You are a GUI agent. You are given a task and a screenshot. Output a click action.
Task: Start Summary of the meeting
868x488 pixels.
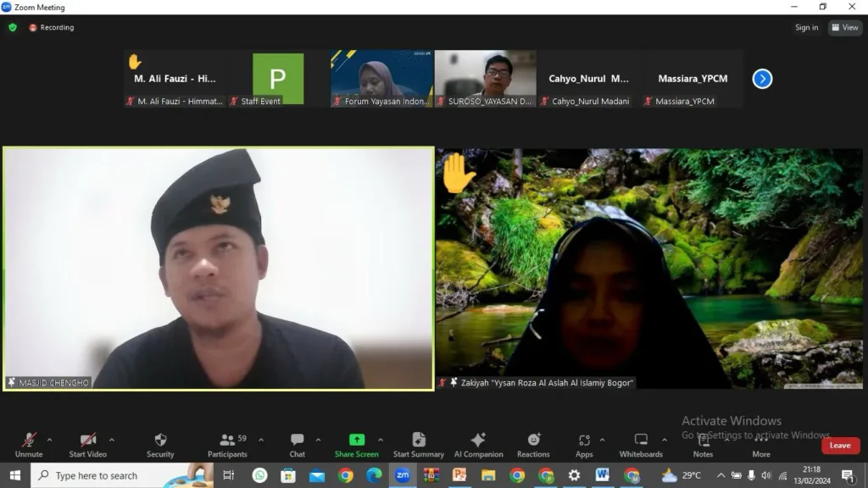(419, 446)
